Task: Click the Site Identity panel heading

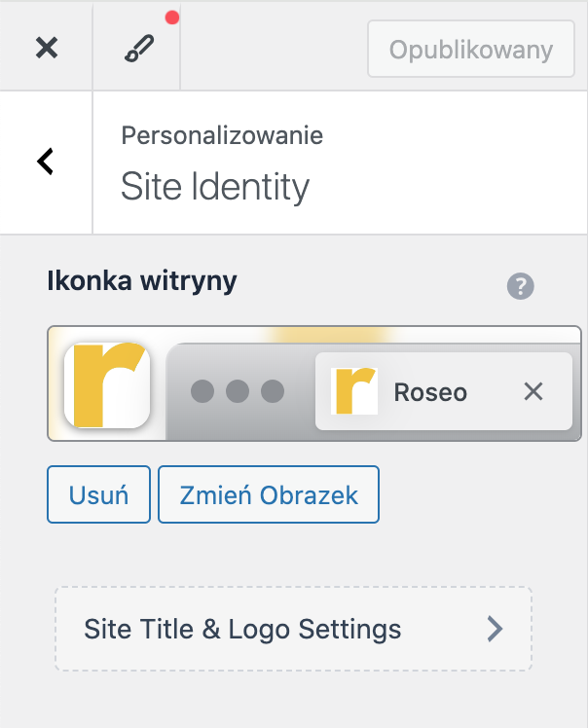Action: point(215,187)
